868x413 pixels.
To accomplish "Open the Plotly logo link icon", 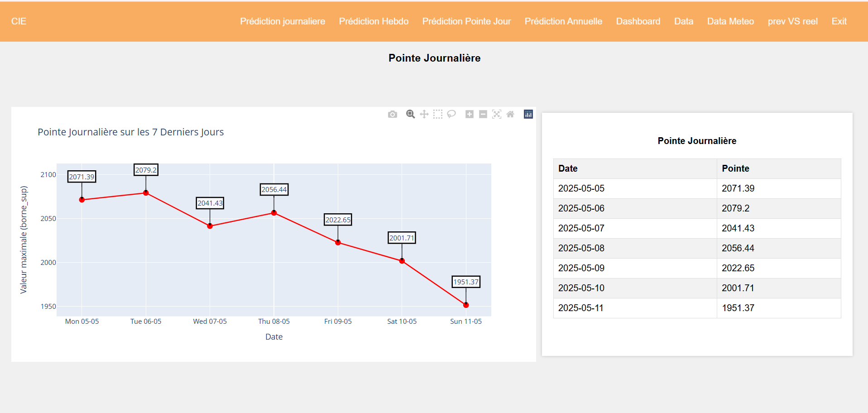I will [x=528, y=114].
